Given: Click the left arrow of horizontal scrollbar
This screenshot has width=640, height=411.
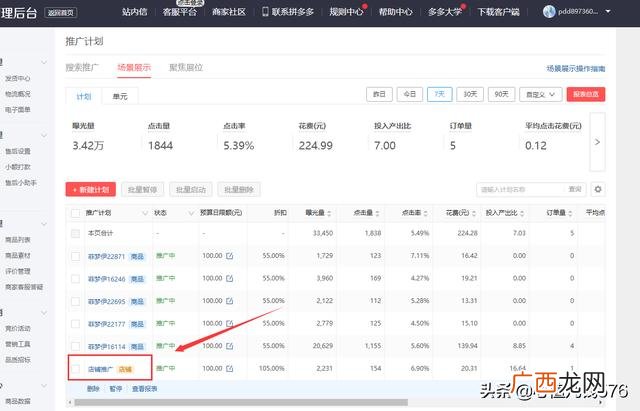Looking at the screenshot, I should (70, 402).
